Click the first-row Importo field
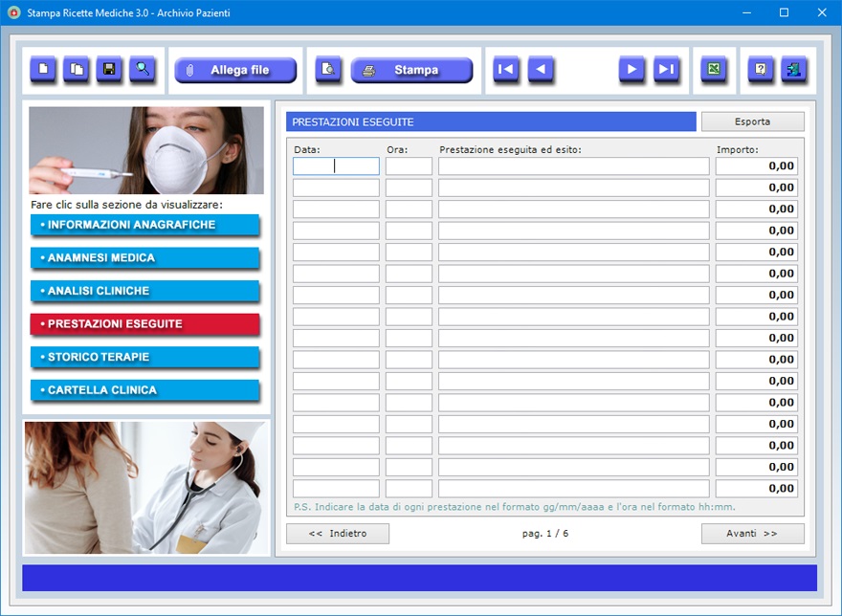842x616 pixels. point(756,165)
